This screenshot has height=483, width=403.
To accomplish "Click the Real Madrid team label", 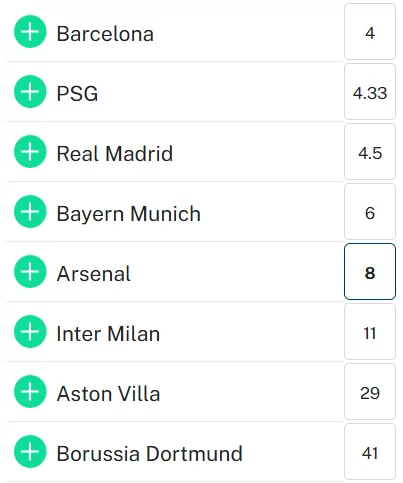I will tap(115, 153).
